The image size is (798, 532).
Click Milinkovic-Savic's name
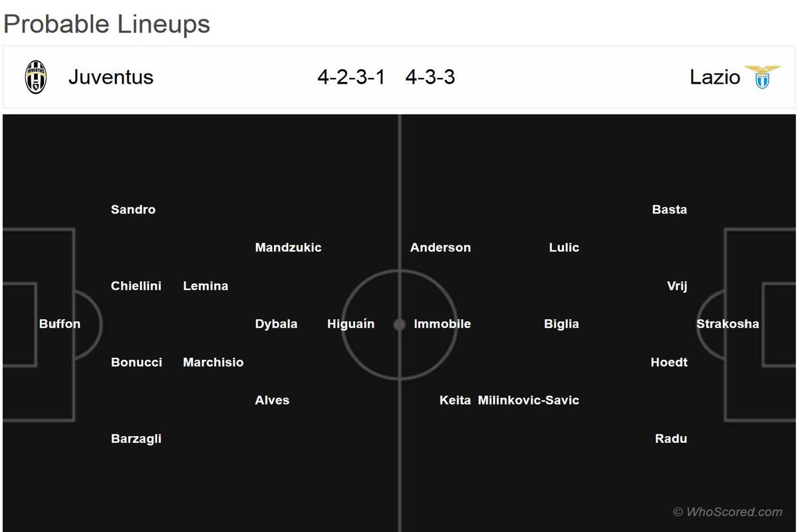[528, 400]
